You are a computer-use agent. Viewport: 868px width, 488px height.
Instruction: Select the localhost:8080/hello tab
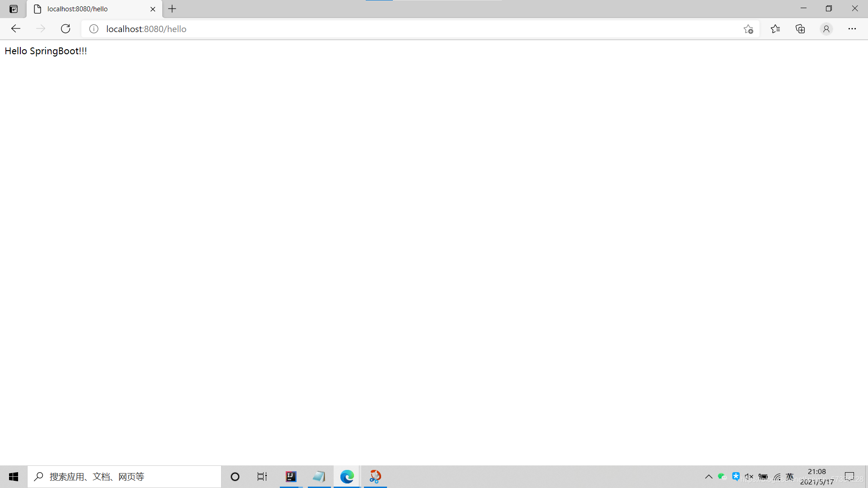94,9
